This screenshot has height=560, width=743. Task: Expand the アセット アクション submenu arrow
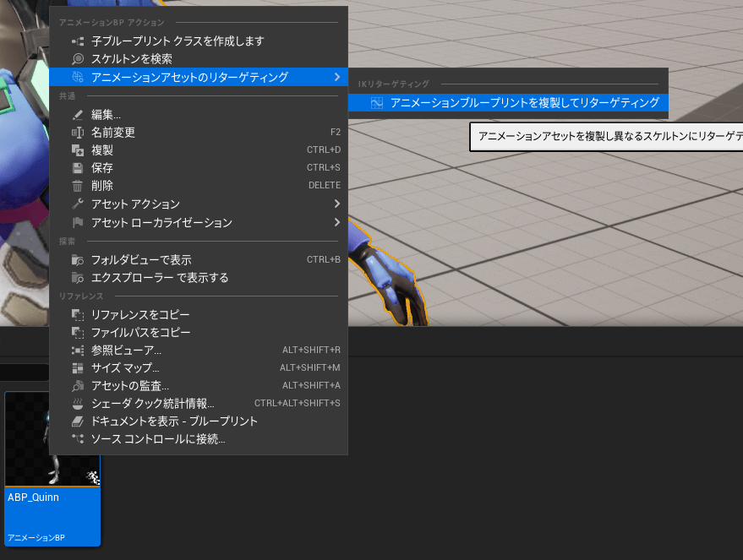click(x=337, y=204)
